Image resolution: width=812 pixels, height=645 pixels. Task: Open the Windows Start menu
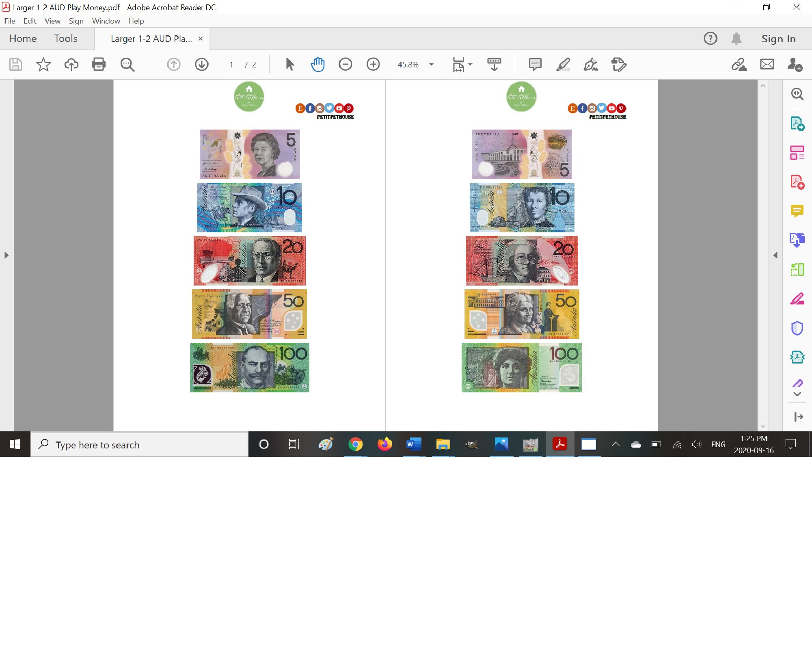[x=15, y=444]
